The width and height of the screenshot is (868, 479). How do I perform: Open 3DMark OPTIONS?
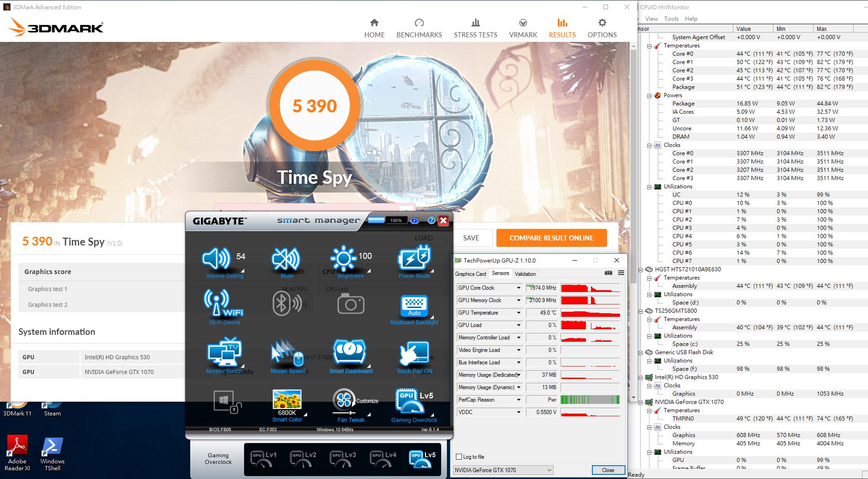click(x=602, y=29)
